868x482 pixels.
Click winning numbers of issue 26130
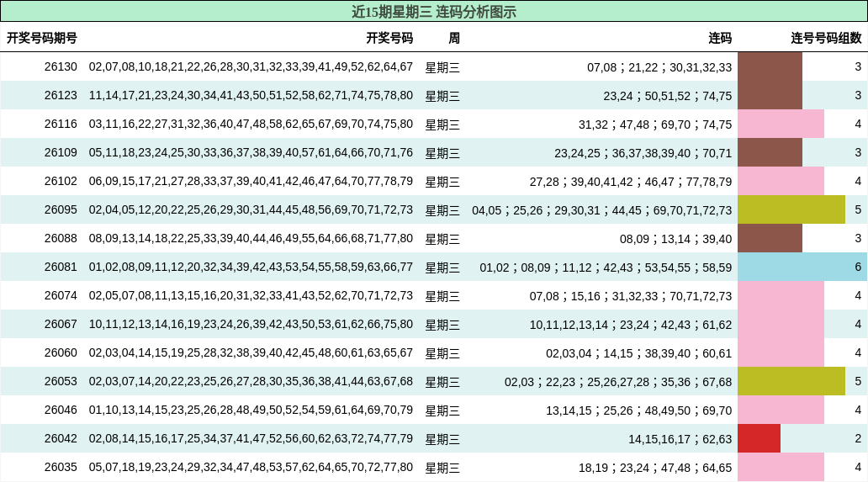pyautogui.click(x=251, y=67)
